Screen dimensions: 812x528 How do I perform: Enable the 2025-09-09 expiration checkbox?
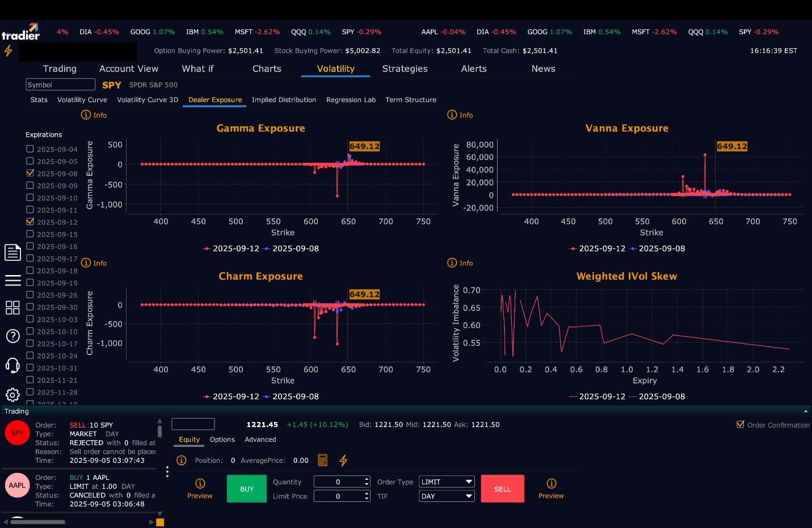tap(30, 185)
